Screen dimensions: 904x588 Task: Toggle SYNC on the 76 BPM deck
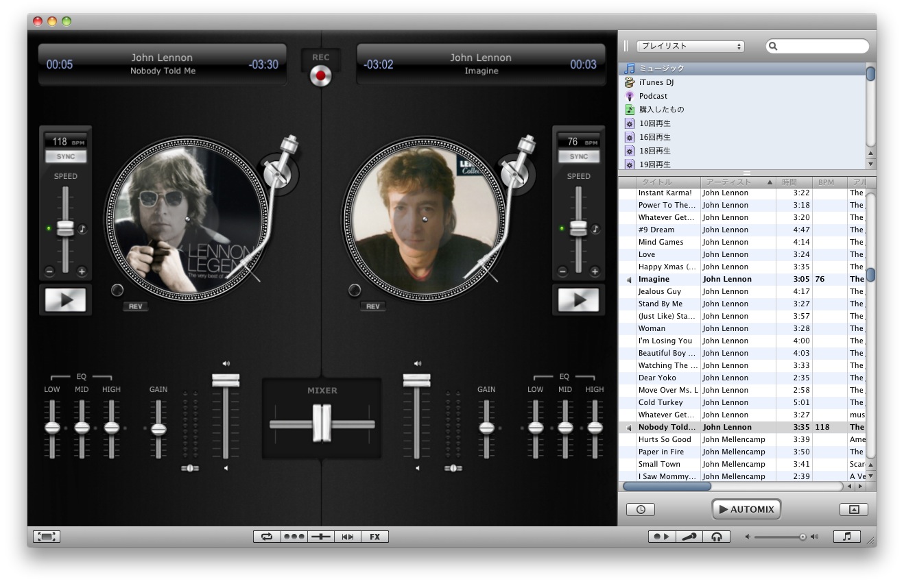coord(579,156)
